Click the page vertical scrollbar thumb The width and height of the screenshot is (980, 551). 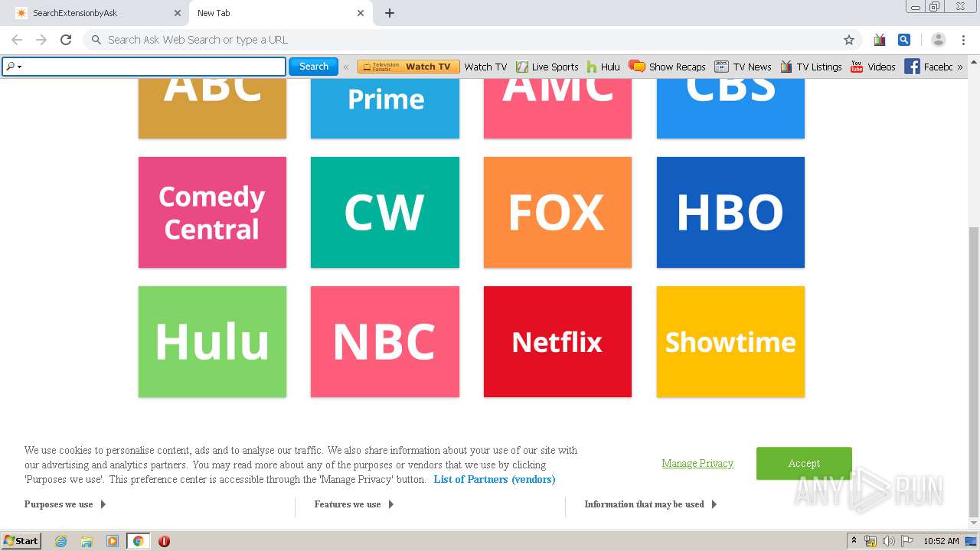(974, 372)
